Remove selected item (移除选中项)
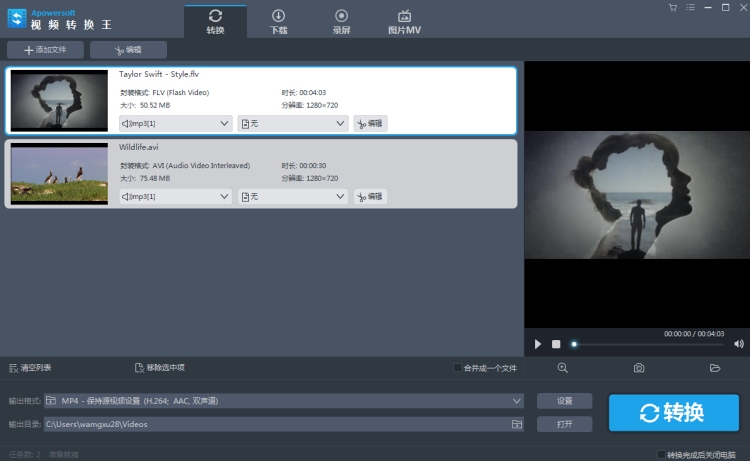 (x=160, y=368)
